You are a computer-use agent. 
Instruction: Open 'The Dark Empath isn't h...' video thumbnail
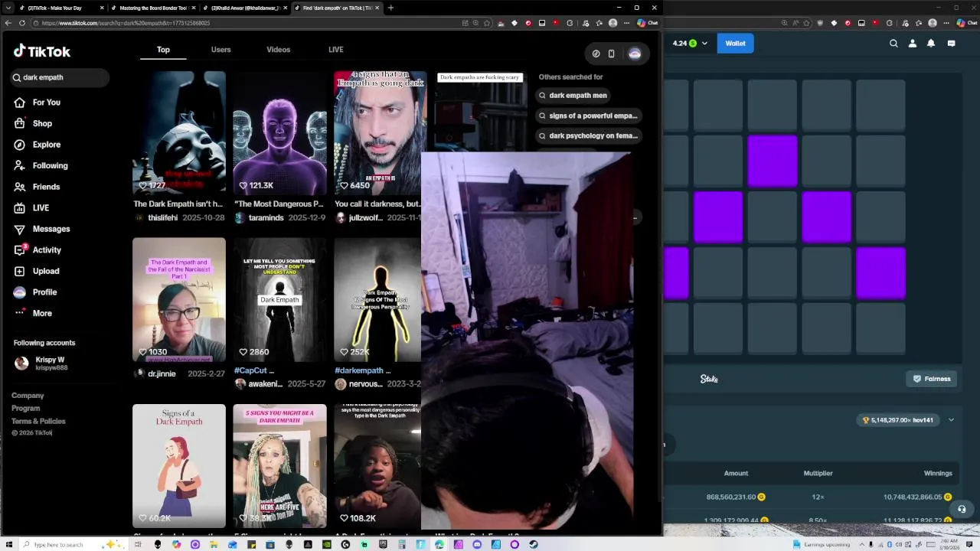click(179, 133)
